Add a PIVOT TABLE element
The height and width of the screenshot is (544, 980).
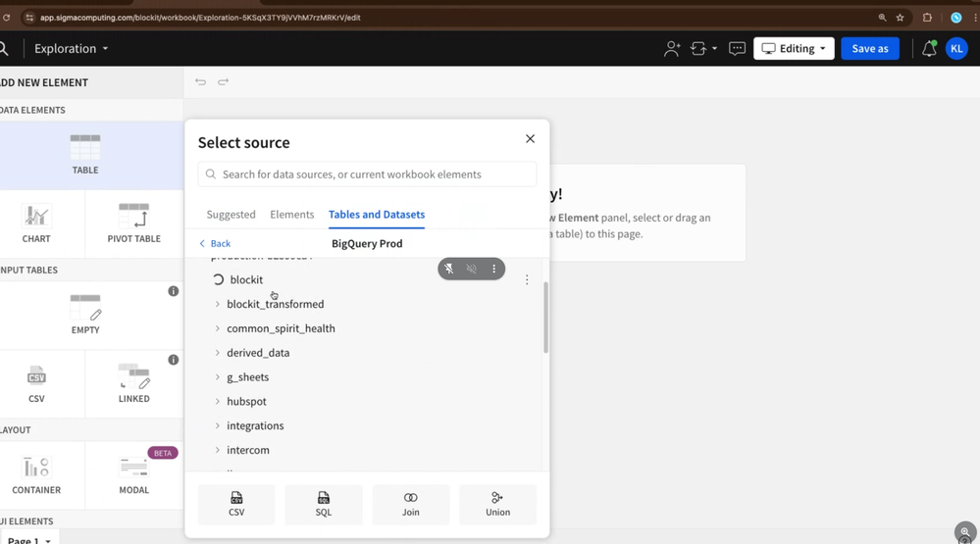click(x=133, y=223)
